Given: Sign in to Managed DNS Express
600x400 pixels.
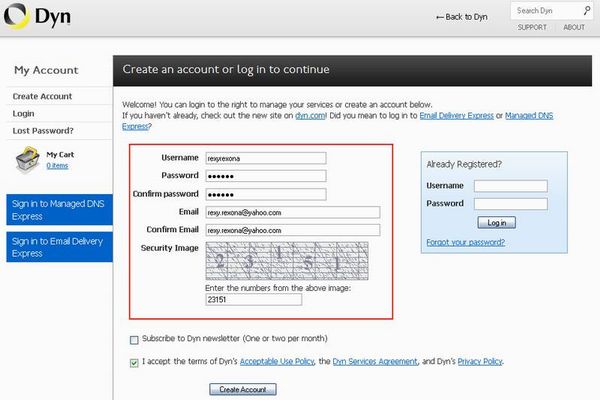Looking at the screenshot, I should 59,209.
